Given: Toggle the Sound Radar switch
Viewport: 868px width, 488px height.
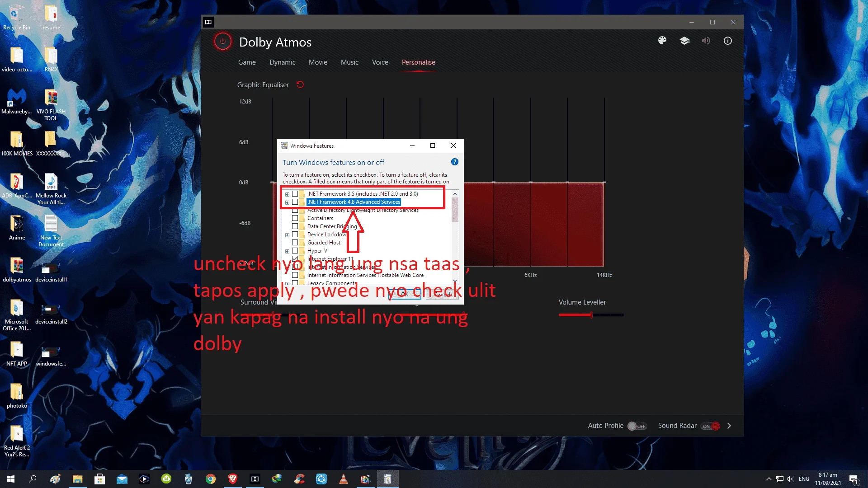Looking at the screenshot, I should tap(711, 426).
